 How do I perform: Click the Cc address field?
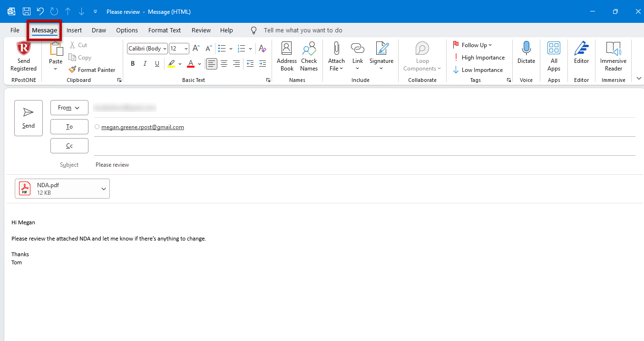365,146
